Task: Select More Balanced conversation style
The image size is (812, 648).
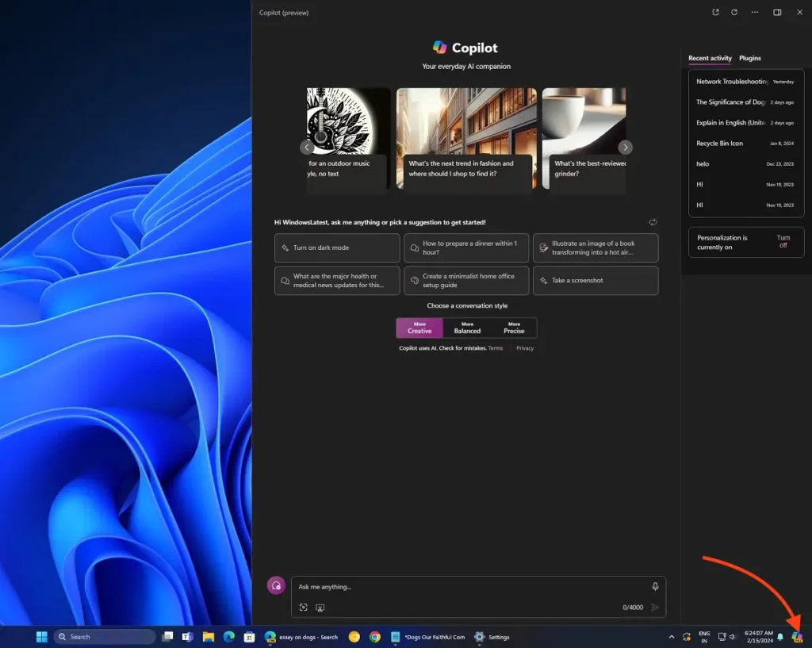Action: click(x=467, y=328)
